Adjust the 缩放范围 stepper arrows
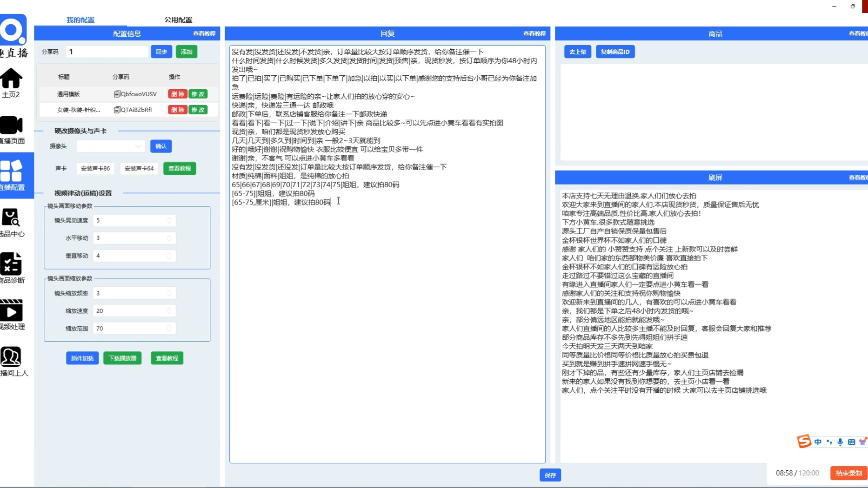Image resolution: width=868 pixels, height=488 pixels. (x=169, y=328)
